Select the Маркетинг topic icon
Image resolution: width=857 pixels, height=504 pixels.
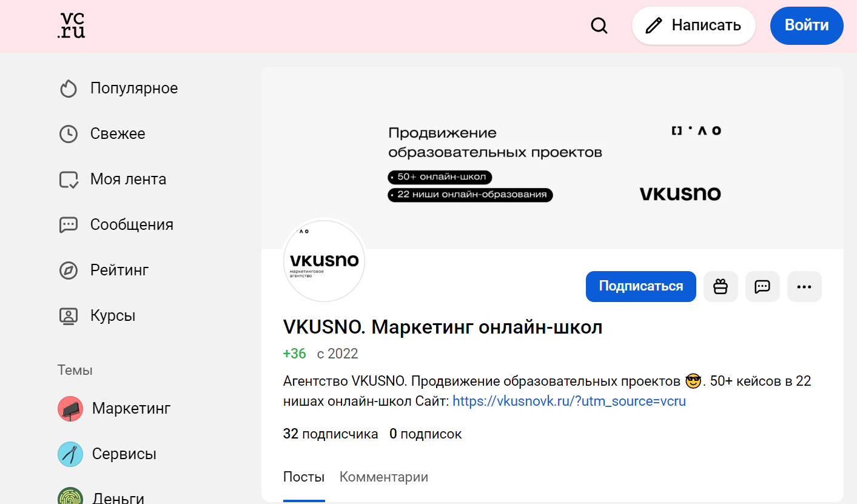pyautogui.click(x=70, y=409)
